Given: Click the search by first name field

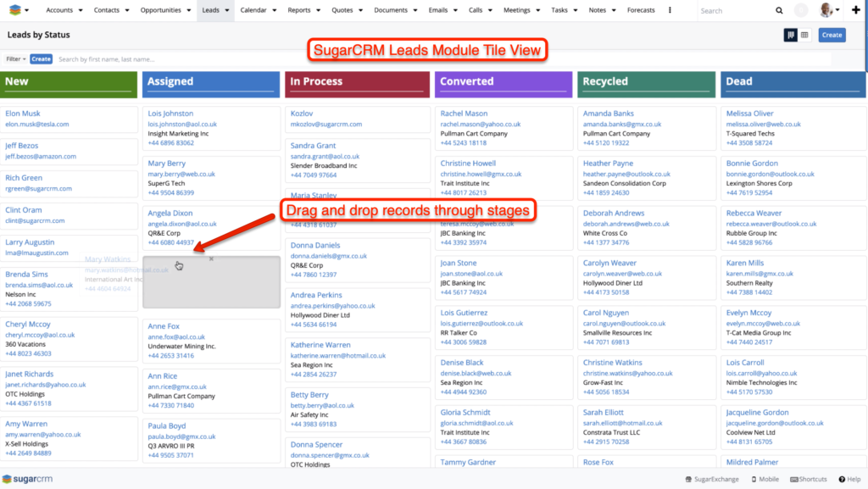Looking at the screenshot, I should [442, 59].
